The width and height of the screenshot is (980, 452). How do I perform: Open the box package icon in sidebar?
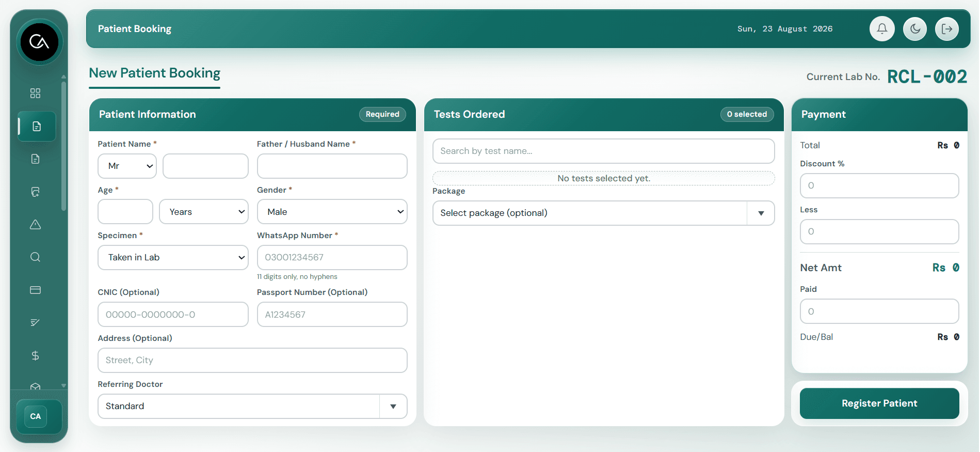tap(35, 386)
